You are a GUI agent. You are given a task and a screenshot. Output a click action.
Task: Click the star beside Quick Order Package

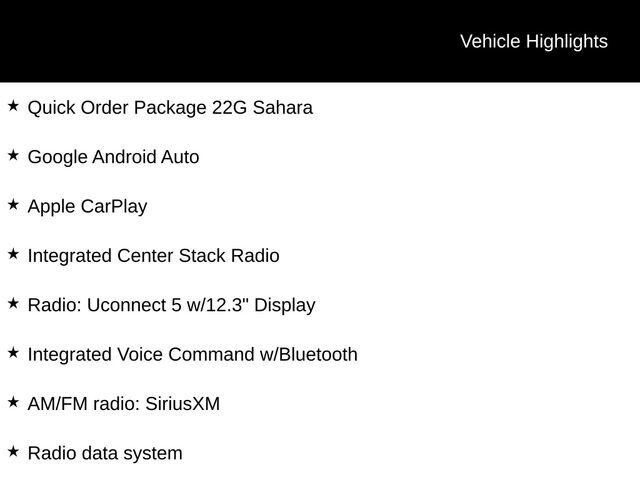pyautogui.click(x=13, y=106)
